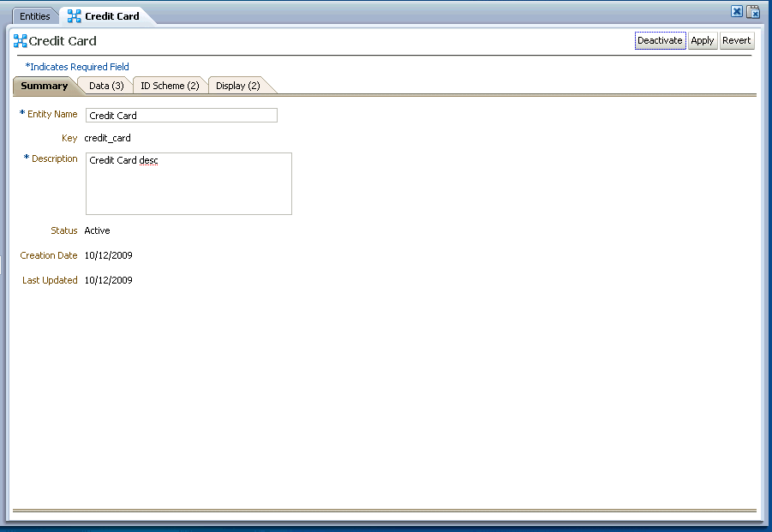The width and height of the screenshot is (772, 532).
Task: Click the Description text area
Action: pyautogui.click(x=188, y=183)
